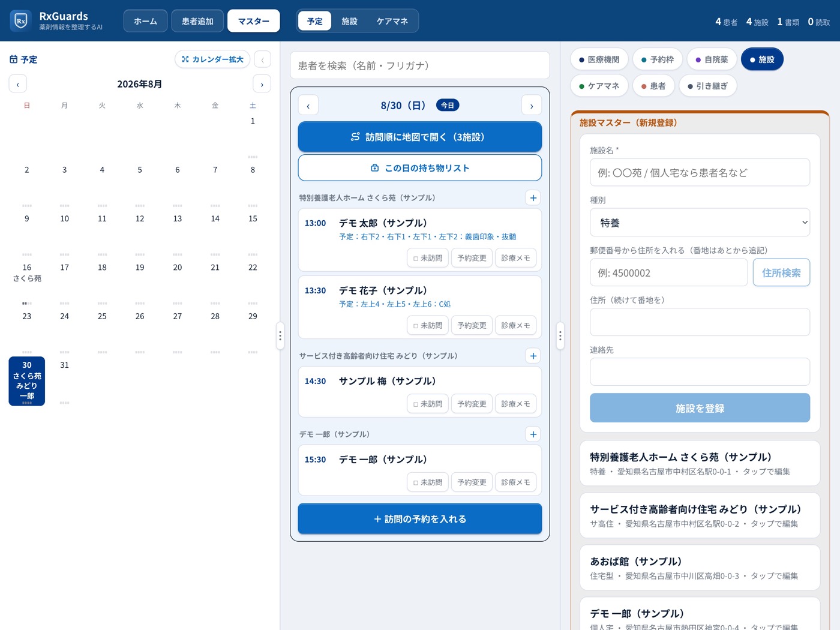Expand calendar with カレンダー拡大 button
The image size is (840, 630).
point(212,59)
